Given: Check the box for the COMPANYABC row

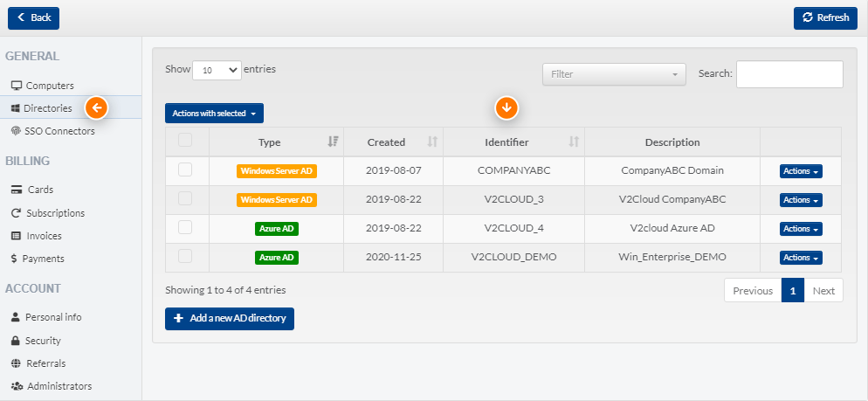Looking at the screenshot, I should click(x=185, y=169).
